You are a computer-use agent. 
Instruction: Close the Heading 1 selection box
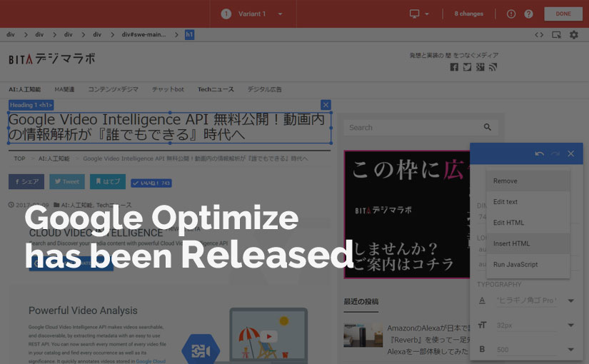click(x=326, y=105)
